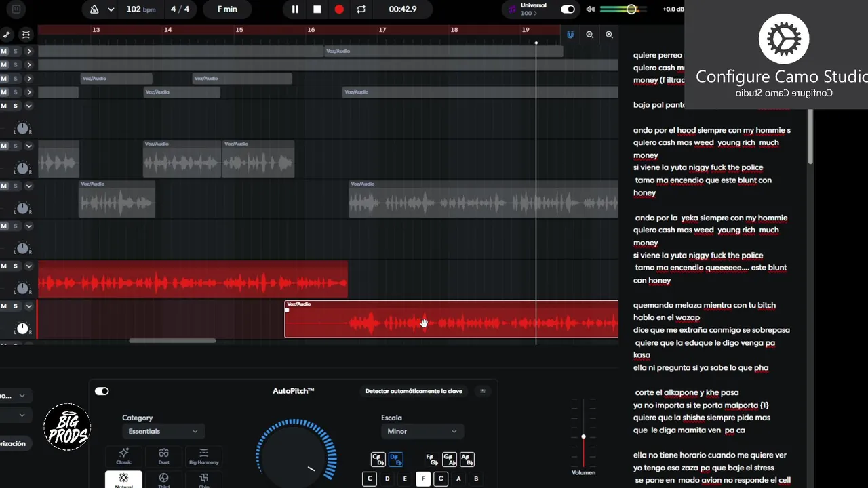Screen dimensions: 868x488
Task: Select the highlighted red Voz/Audio clip
Action: [452, 319]
